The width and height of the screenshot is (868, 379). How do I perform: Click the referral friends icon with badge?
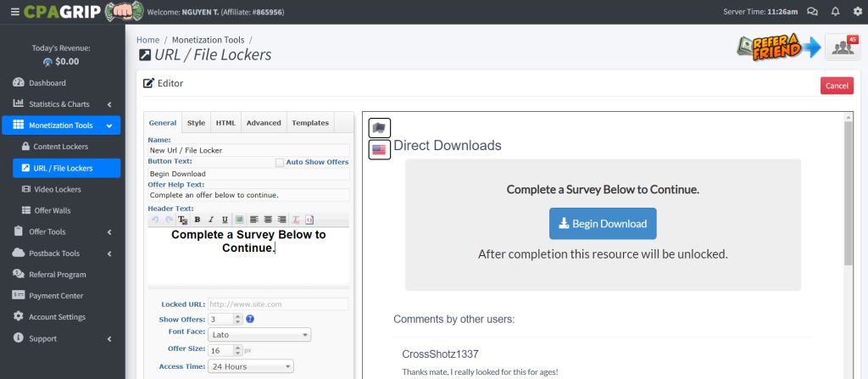(x=841, y=47)
